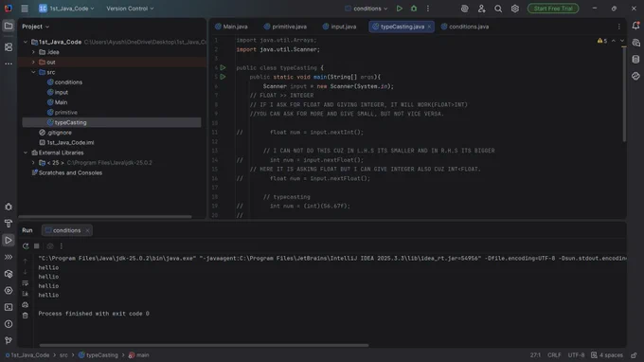Print console output icon
The width and height of the screenshot is (644, 362).
pyautogui.click(x=25, y=304)
